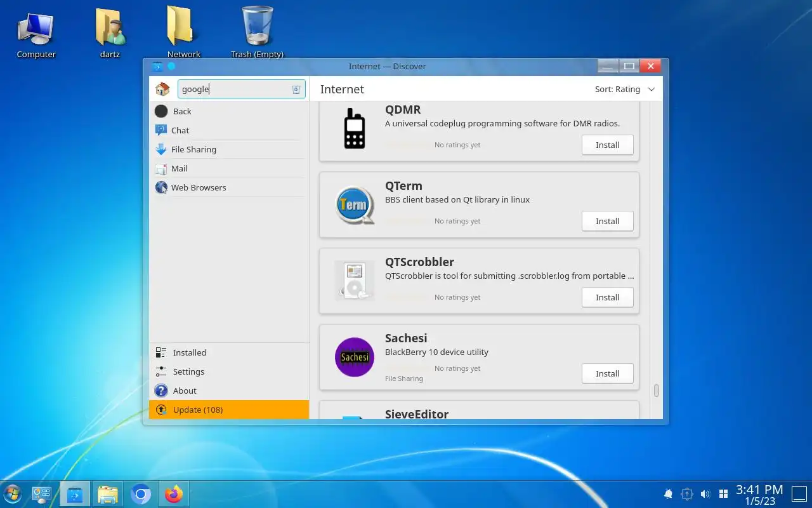Open the file manager taskbar icon
This screenshot has height=508, width=812.
108,494
